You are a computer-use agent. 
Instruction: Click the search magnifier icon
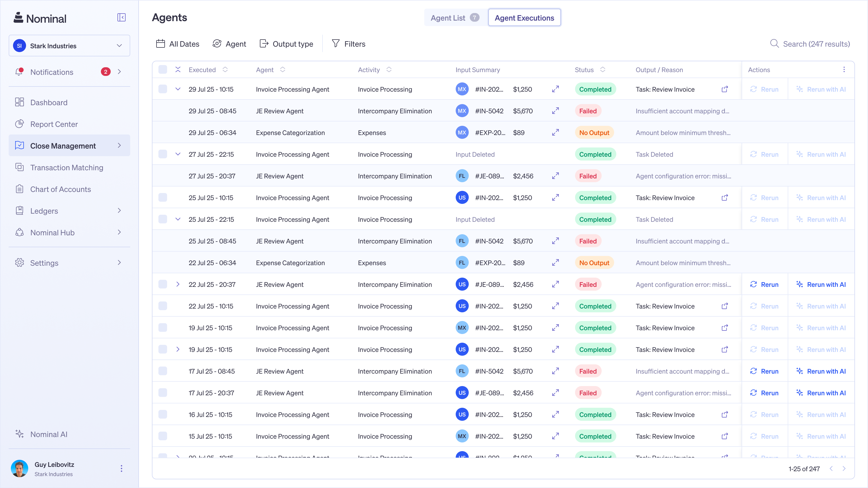(x=775, y=44)
